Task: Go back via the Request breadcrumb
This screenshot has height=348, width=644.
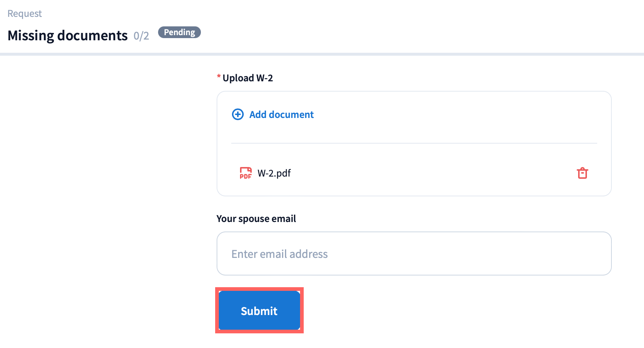Action: click(x=25, y=14)
